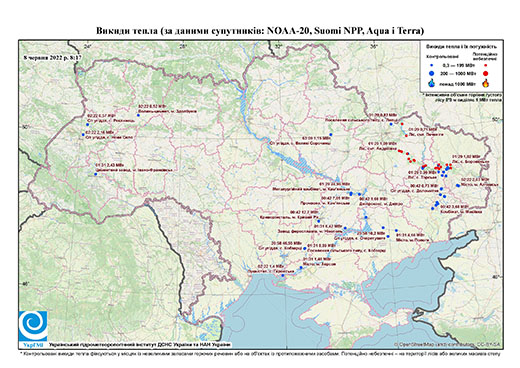Click the 200 — 1000 МВт legend label
The height and width of the screenshot is (368, 520).
(458, 73)
